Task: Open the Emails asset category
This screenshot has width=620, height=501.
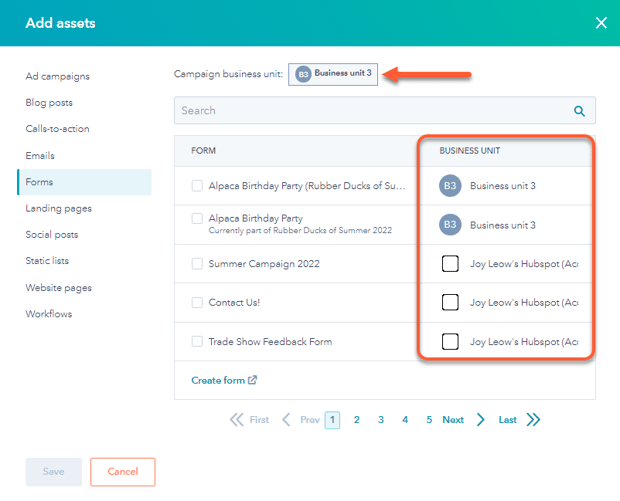Action: click(40, 156)
